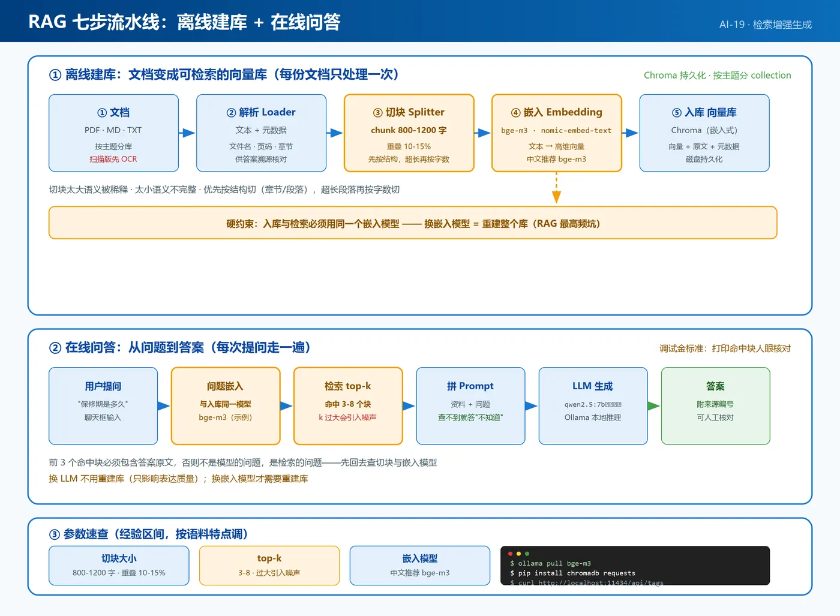Viewport: 840px width, 616px height.
Task: Click the heading '① 离线建库：文档变成可检索的向量库'
Action: 224,74
